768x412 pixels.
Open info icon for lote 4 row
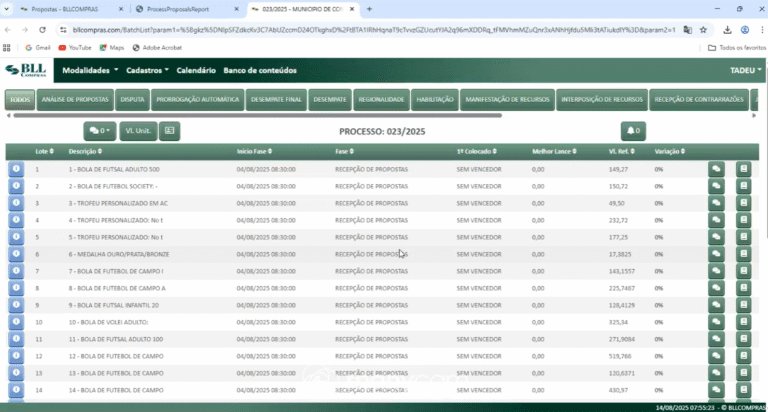[x=16, y=220]
